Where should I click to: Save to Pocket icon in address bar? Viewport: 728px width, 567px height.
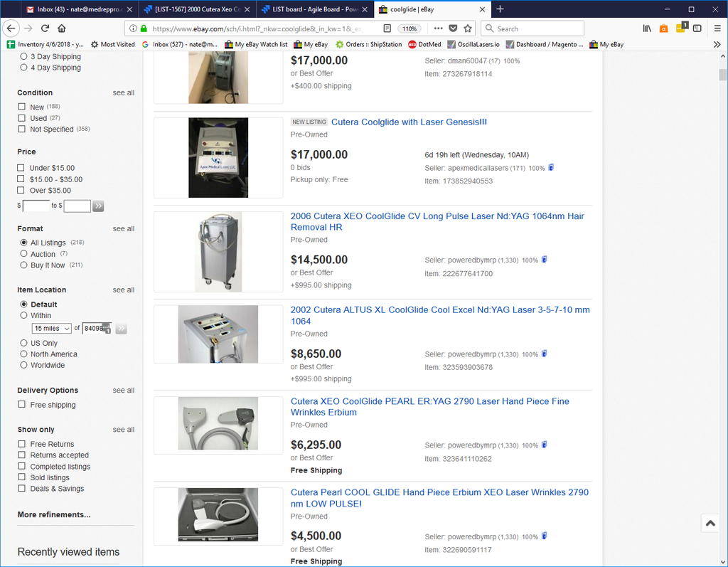pos(453,28)
